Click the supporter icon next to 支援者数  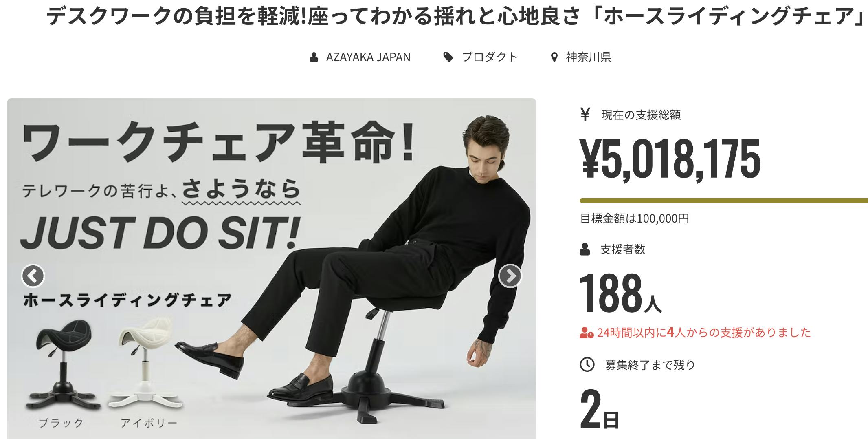tap(585, 249)
